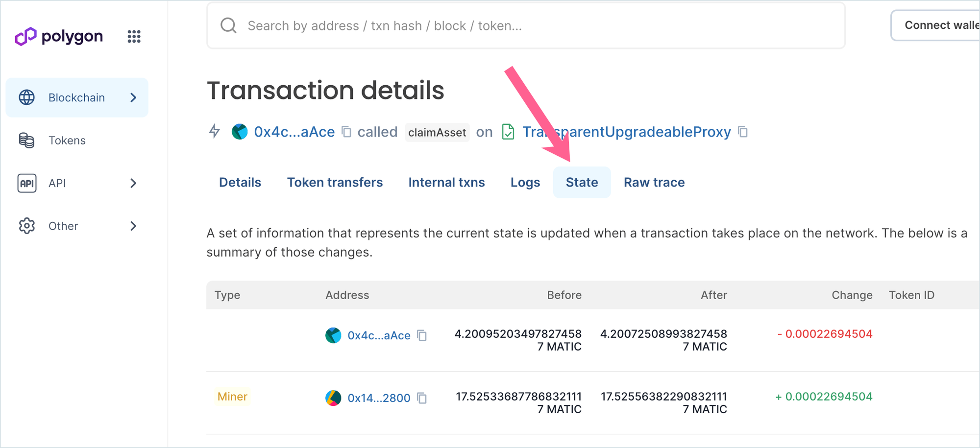Click the verified contract document icon
The height and width of the screenshot is (448, 980).
[x=508, y=132]
